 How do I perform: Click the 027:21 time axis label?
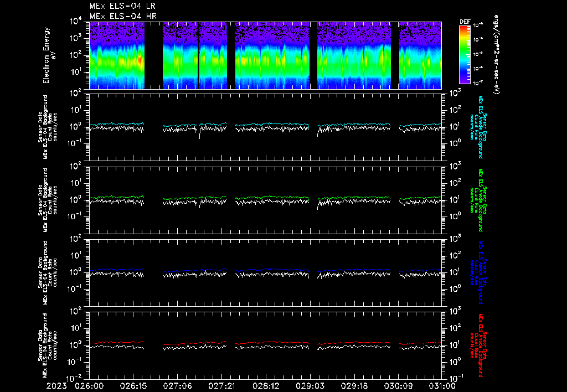point(221,386)
